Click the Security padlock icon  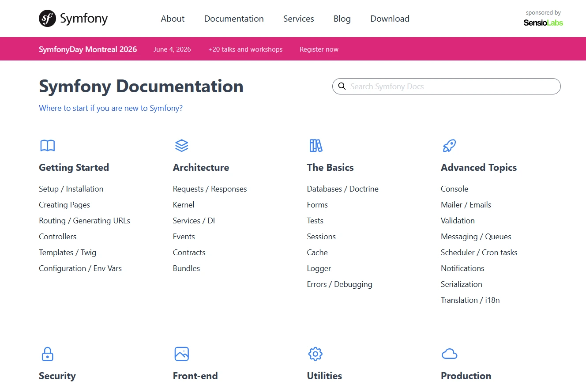coord(47,354)
